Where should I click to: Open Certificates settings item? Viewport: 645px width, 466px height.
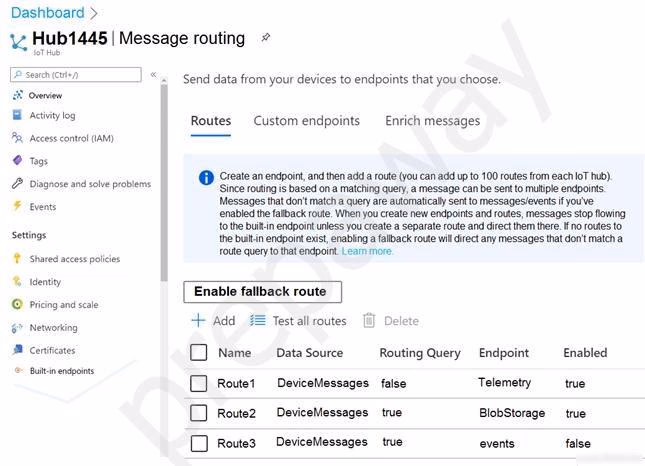point(52,350)
